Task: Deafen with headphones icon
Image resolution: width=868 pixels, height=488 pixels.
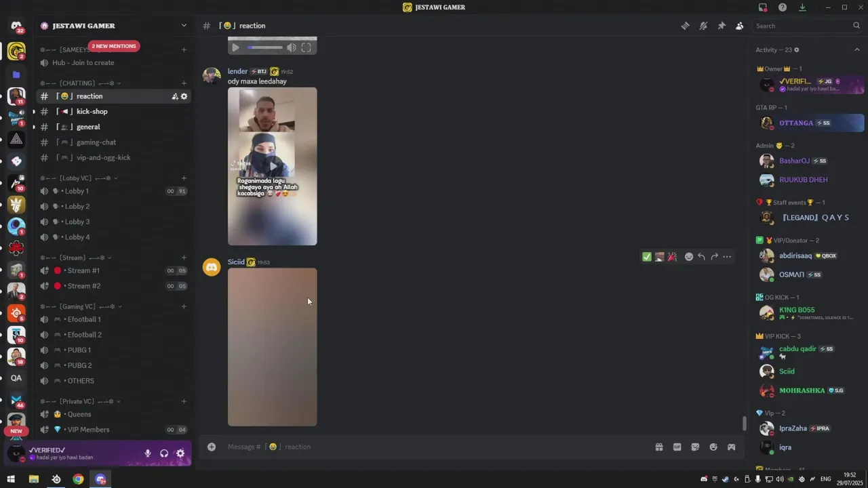Action: click(164, 453)
